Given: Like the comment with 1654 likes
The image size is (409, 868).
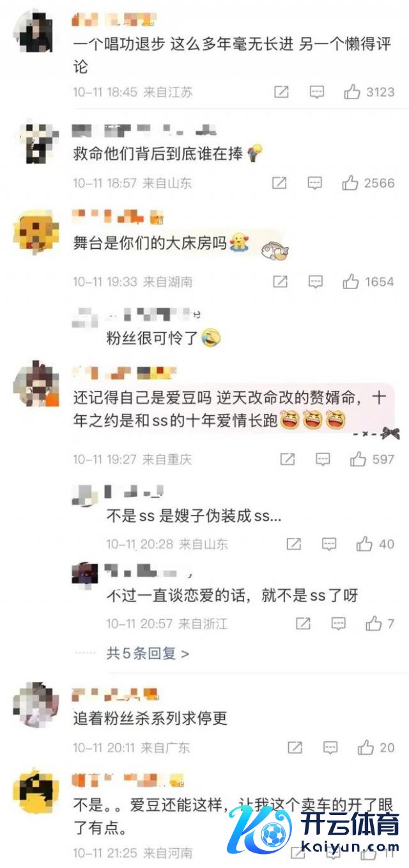Looking at the screenshot, I should pyautogui.click(x=369, y=281).
